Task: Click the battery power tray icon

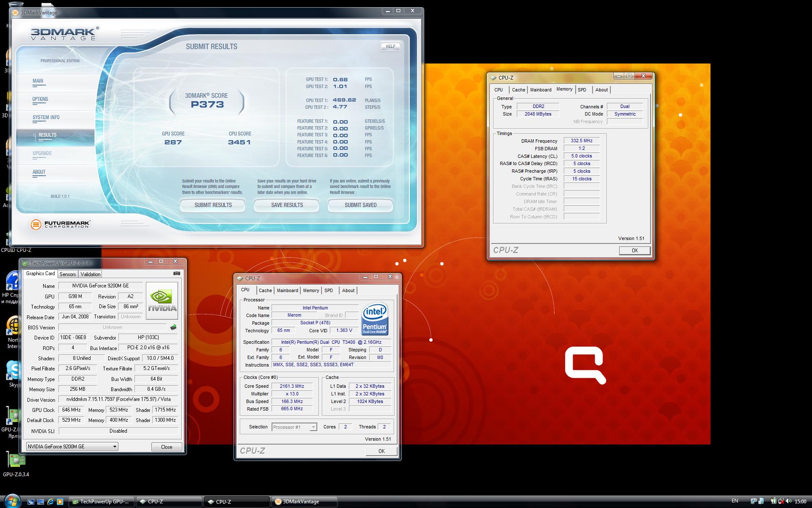Action: (x=773, y=501)
